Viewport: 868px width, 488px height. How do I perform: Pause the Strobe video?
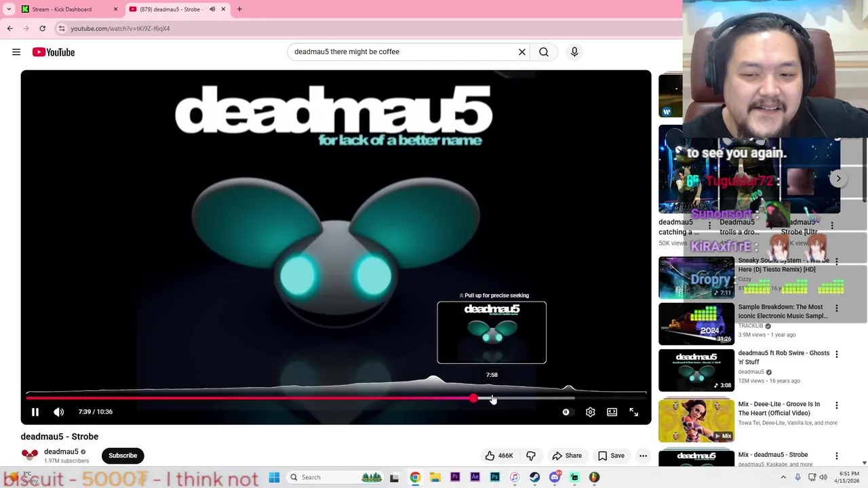(35, 411)
